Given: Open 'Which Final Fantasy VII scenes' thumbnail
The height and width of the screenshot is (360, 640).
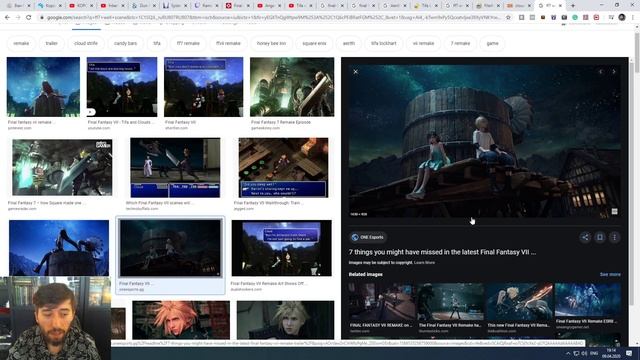Looking at the screenshot, I should pos(175,168).
